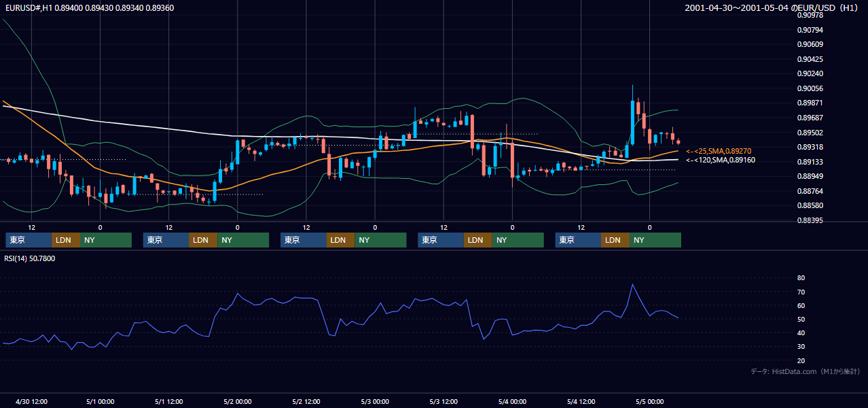This screenshot has width=868, height=408.
Task: Click price axis value 0.90425
Action: 810,59
